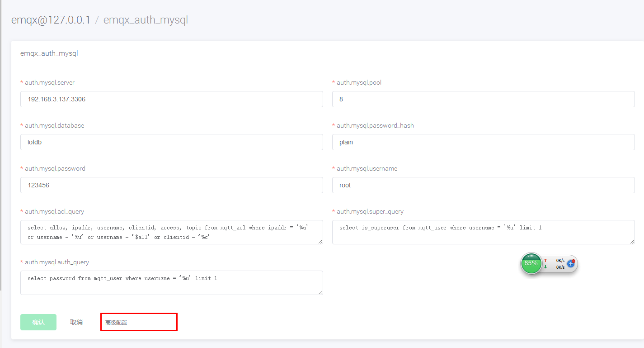Grab the acl_query textarea resize handle

pos(320,241)
